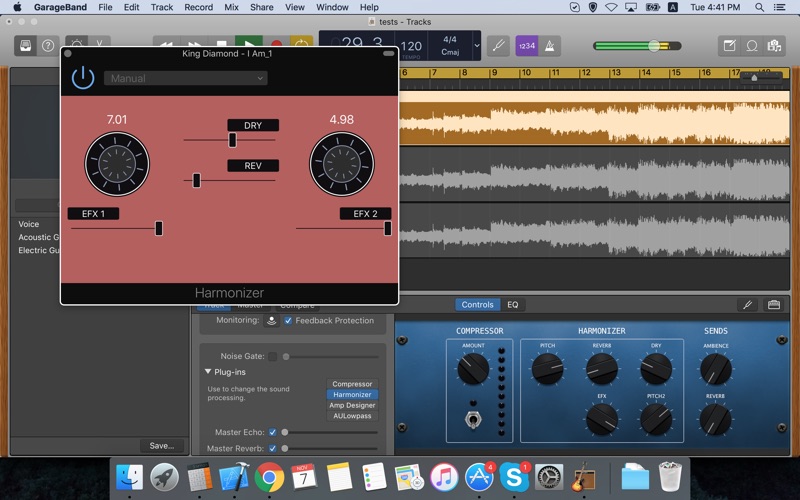The image size is (800, 500).
Task: Open the Manual preset dropdown
Action: (x=186, y=78)
